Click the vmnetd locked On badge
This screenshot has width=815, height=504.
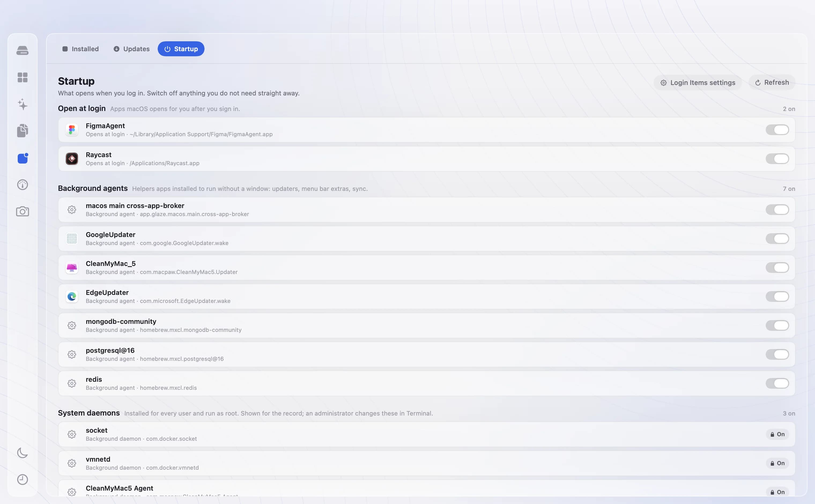[777, 463]
